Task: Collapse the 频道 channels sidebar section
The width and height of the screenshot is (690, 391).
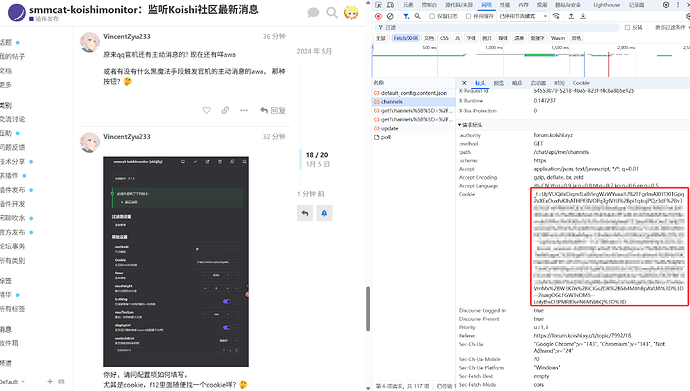Action: 6,363
